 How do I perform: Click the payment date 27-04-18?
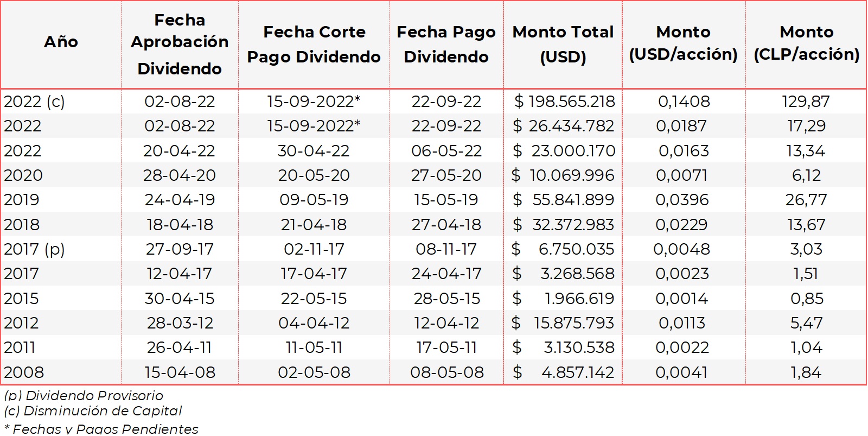(446, 225)
